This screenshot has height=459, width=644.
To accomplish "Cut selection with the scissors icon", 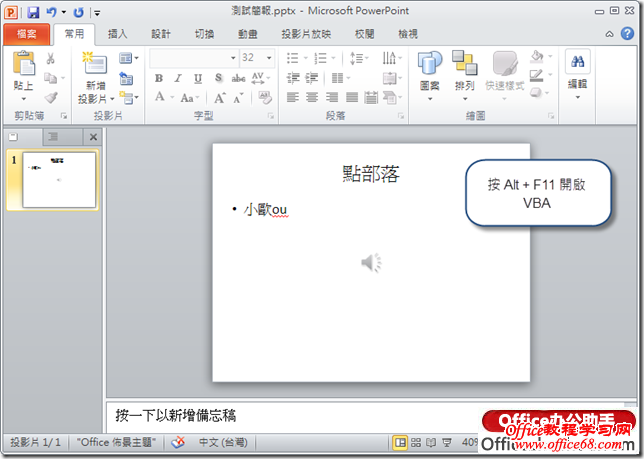I will click(51, 58).
